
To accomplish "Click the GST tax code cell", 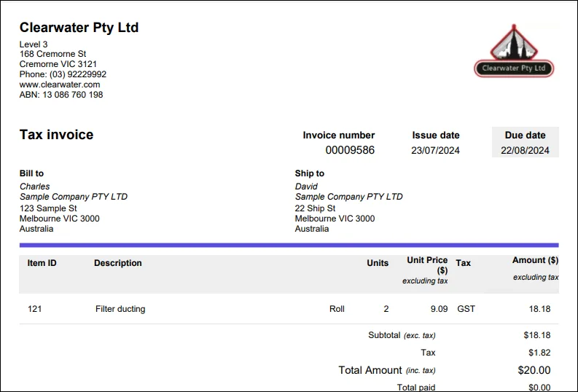I will 466,309.
